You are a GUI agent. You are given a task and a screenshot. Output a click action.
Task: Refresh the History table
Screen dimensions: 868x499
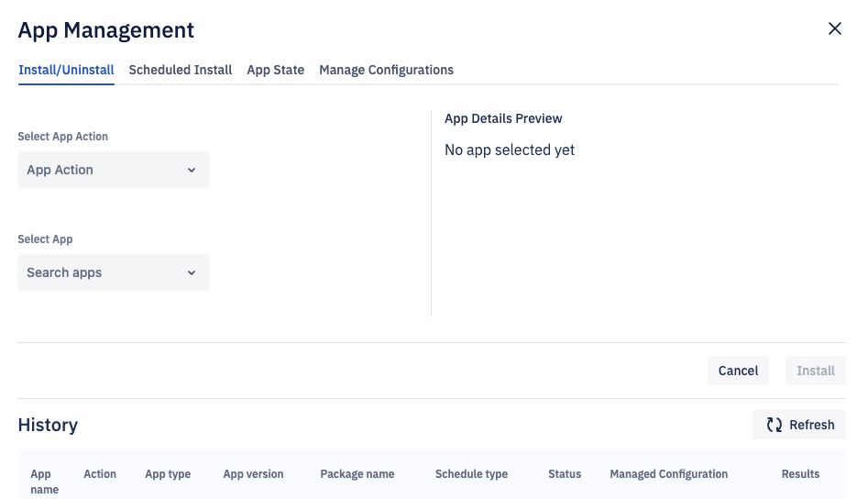pos(799,425)
